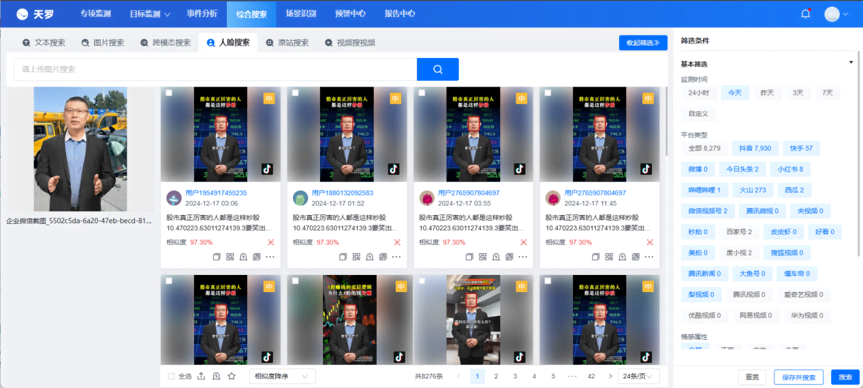Click red face-scan icon on the 01:52 card
The image size is (863, 388).
397,242
